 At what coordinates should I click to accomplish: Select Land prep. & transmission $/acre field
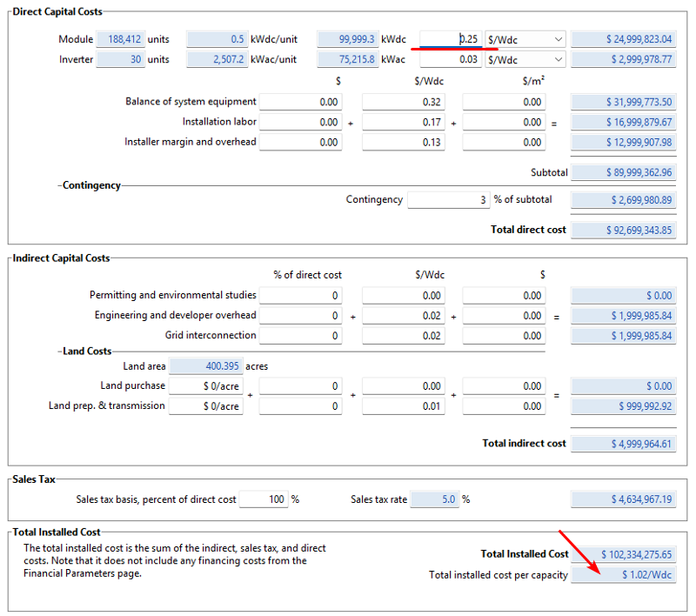(x=206, y=406)
